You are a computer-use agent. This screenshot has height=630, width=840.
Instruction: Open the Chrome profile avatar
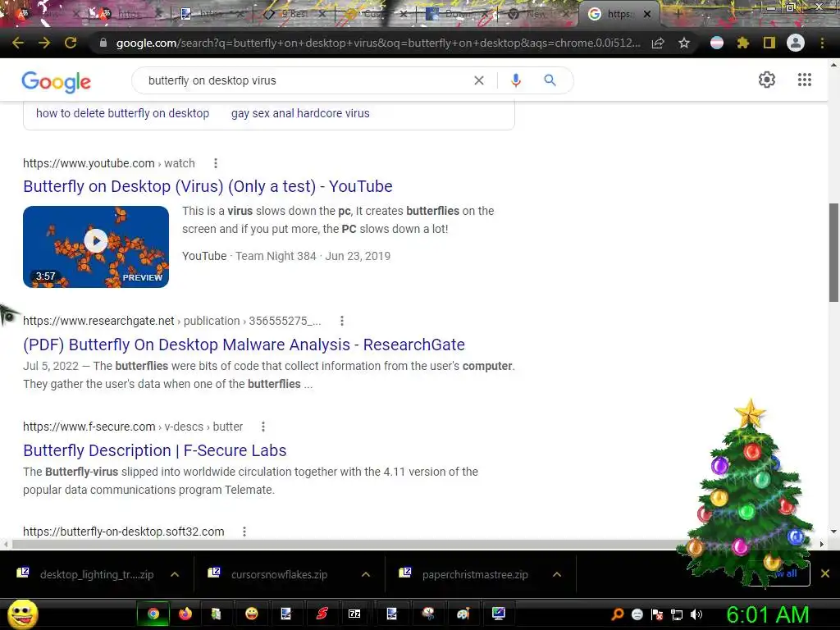pos(796,43)
